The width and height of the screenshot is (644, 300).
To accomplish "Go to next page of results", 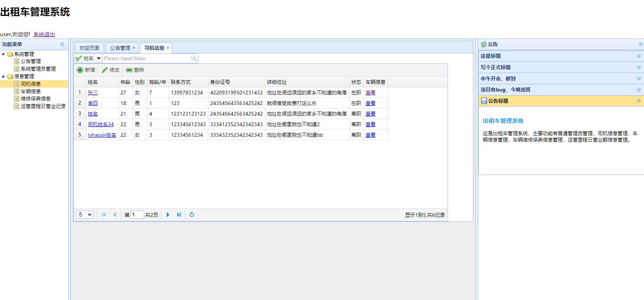I will (x=168, y=215).
